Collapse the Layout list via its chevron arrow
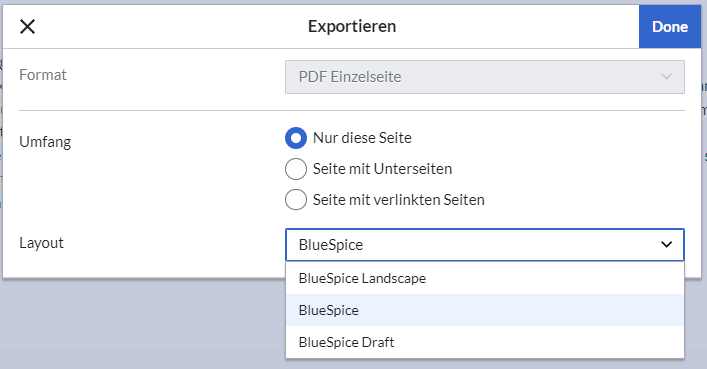The height and width of the screenshot is (369, 707). pos(666,245)
